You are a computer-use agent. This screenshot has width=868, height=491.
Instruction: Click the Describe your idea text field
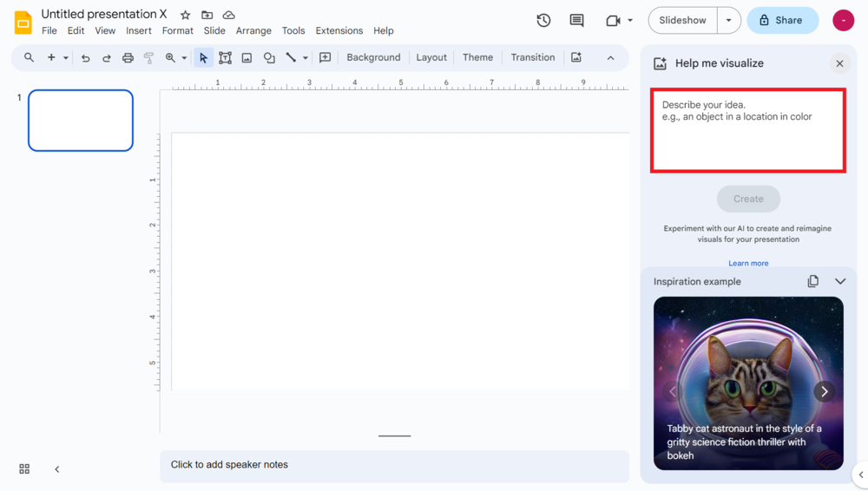tap(748, 130)
